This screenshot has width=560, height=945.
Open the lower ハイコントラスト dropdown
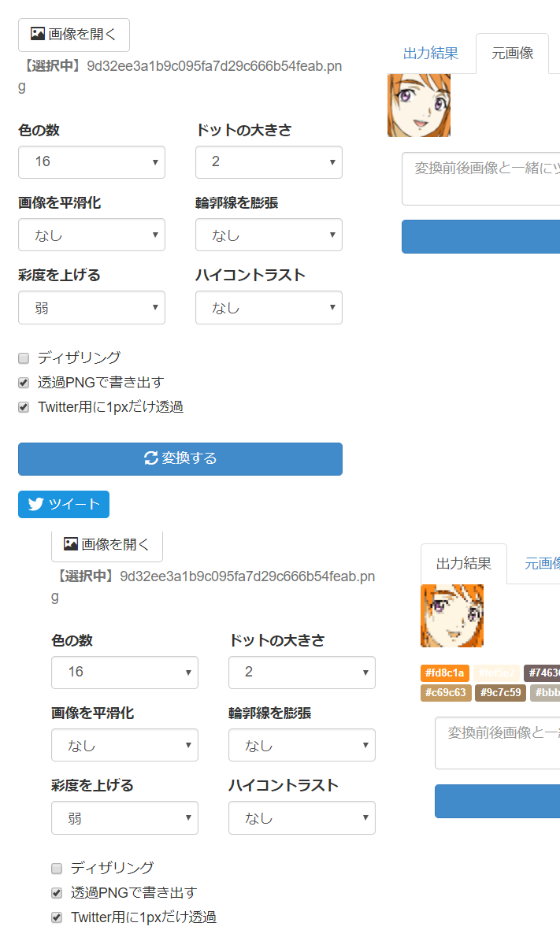click(302, 817)
